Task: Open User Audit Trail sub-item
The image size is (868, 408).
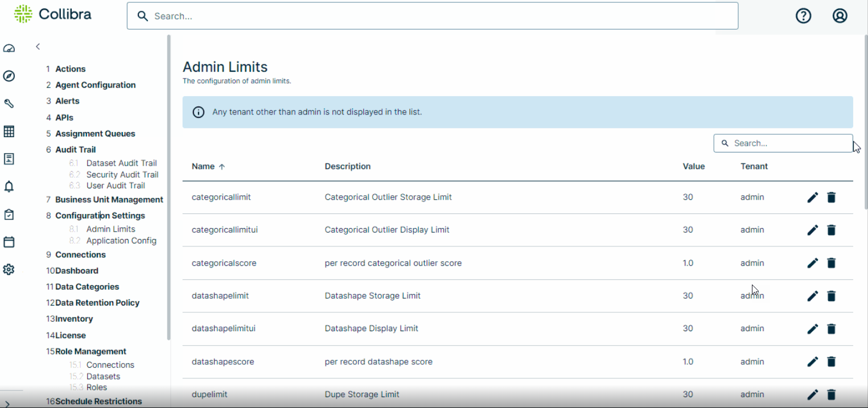Action: [116, 186]
